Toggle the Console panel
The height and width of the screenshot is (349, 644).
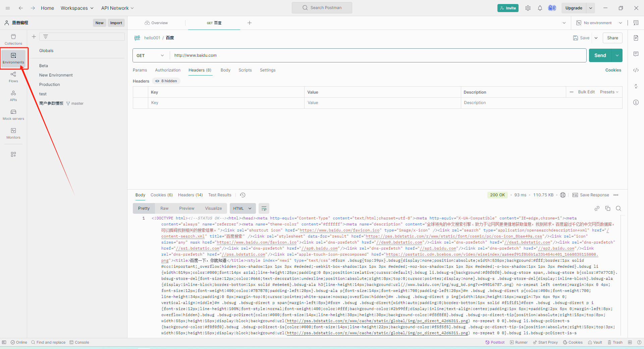(x=79, y=342)
